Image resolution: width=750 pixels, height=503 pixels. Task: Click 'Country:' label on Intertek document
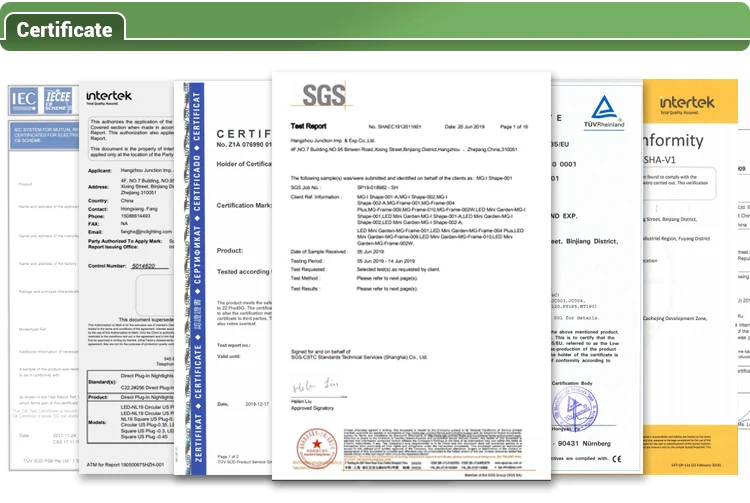(x=98, y=201)
